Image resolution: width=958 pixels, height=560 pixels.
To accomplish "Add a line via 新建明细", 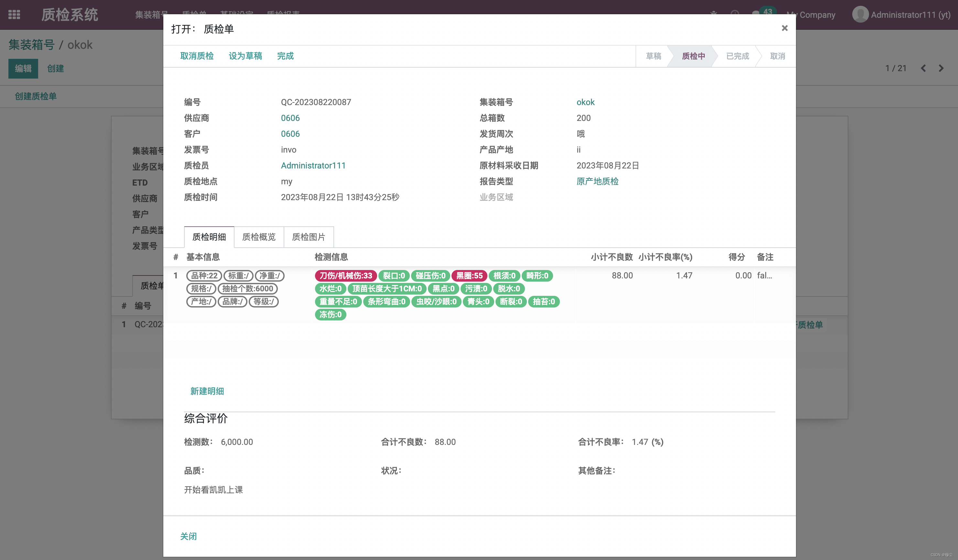I will (x=207, y=391).
